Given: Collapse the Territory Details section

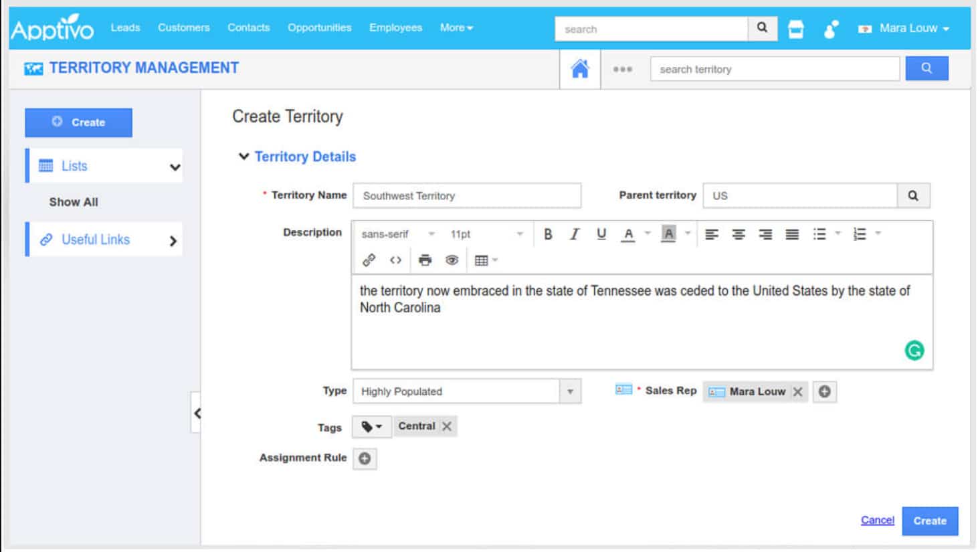Looking at the screenshot, I should point(243,157).
